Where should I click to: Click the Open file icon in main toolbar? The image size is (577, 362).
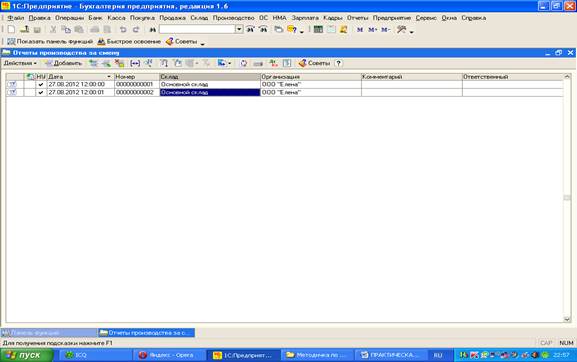25,29
